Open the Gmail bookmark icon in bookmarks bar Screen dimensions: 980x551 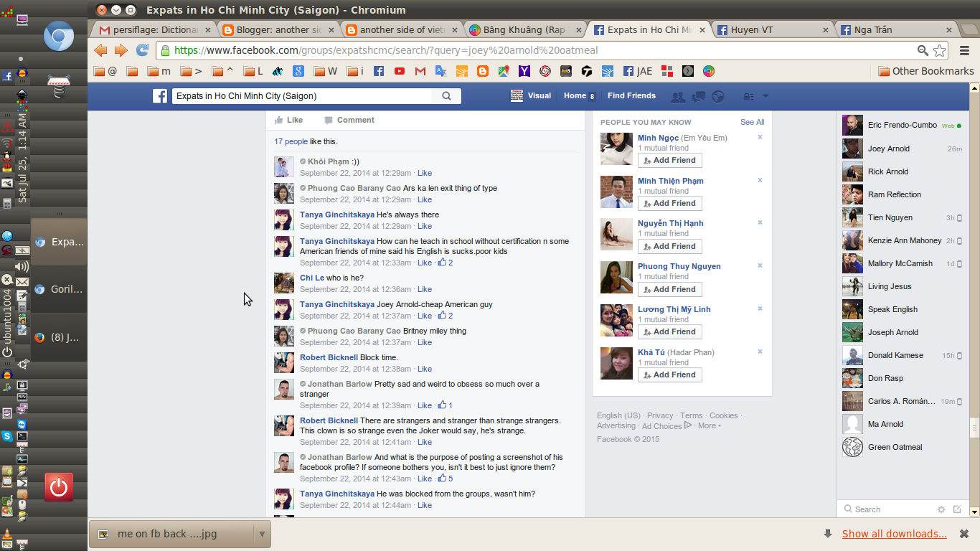pos(420,71)
